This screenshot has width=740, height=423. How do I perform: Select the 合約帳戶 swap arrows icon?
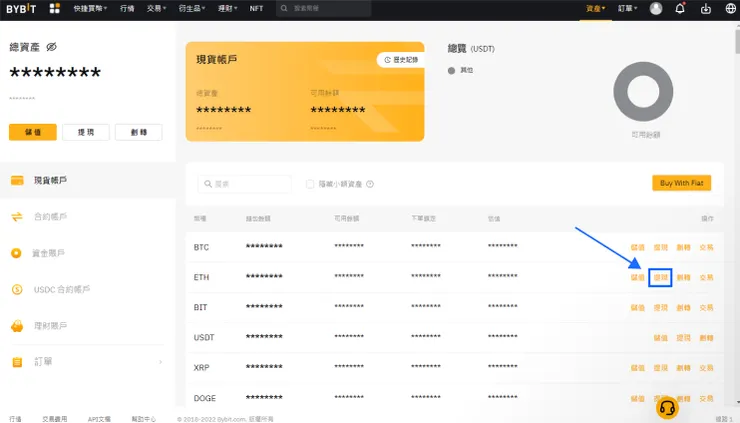coord(17,217)
